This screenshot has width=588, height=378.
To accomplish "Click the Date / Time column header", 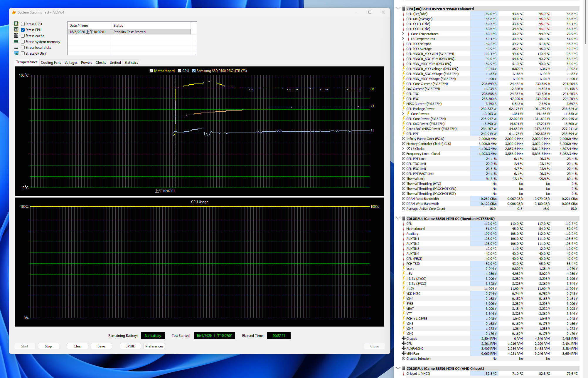I will pos(90,26).
